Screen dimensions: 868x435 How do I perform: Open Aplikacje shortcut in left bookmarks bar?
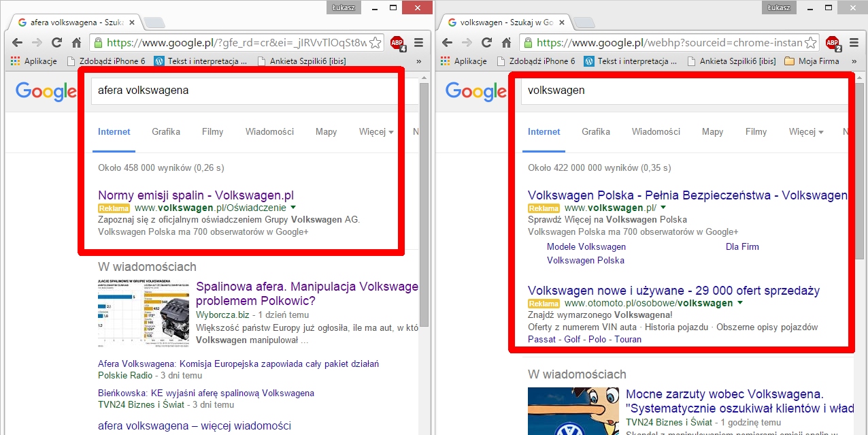point(35,61)
